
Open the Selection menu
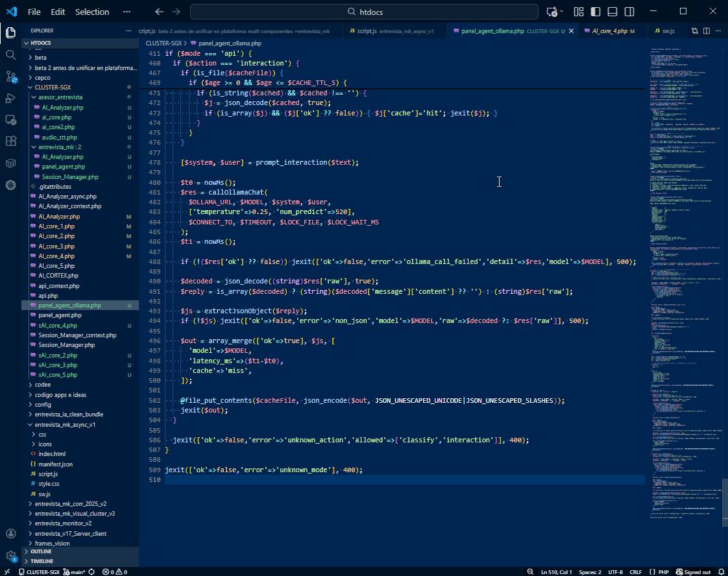[92, 12]
